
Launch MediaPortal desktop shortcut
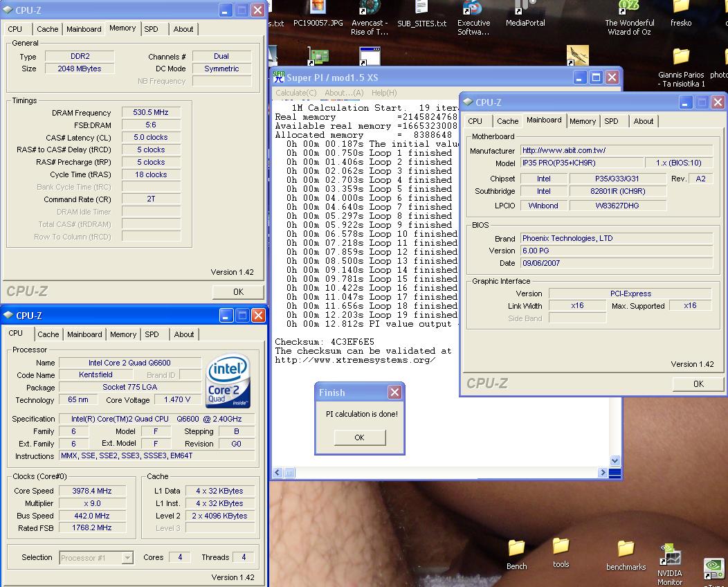(525, 14)
